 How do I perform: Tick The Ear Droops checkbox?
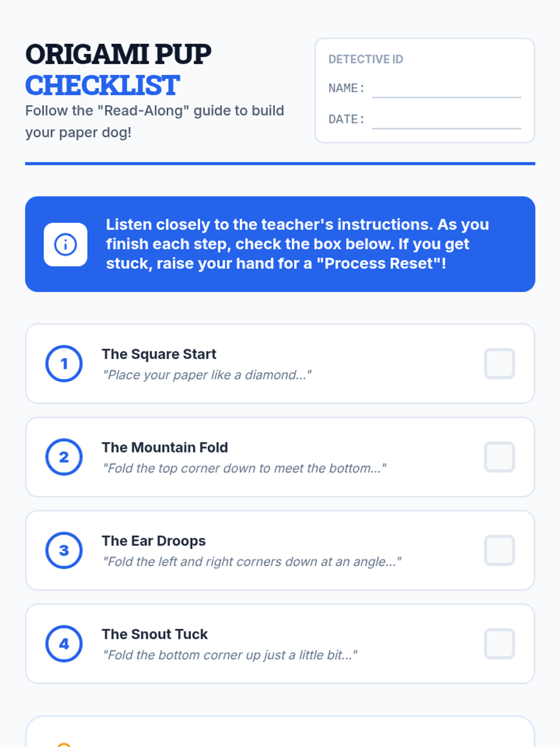point(499,550)
